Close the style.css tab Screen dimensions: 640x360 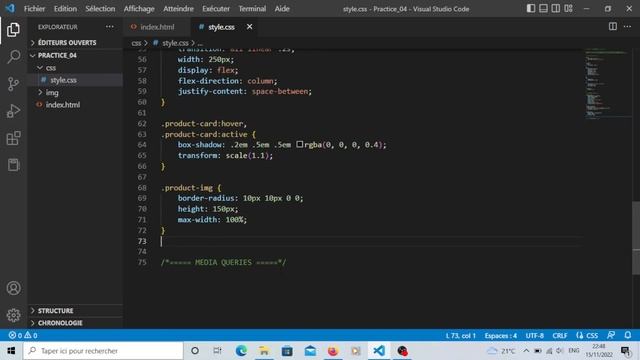pyautogui.click(x=249, y=27)
